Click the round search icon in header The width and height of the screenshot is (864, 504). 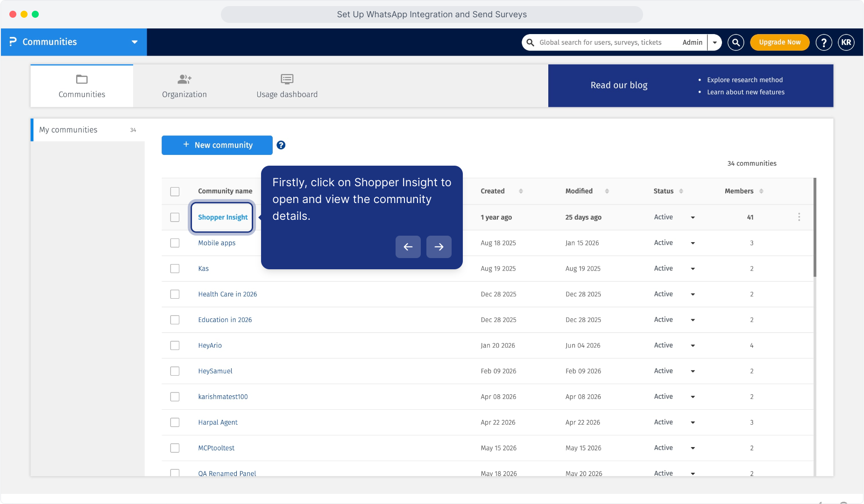pos(736,42)
